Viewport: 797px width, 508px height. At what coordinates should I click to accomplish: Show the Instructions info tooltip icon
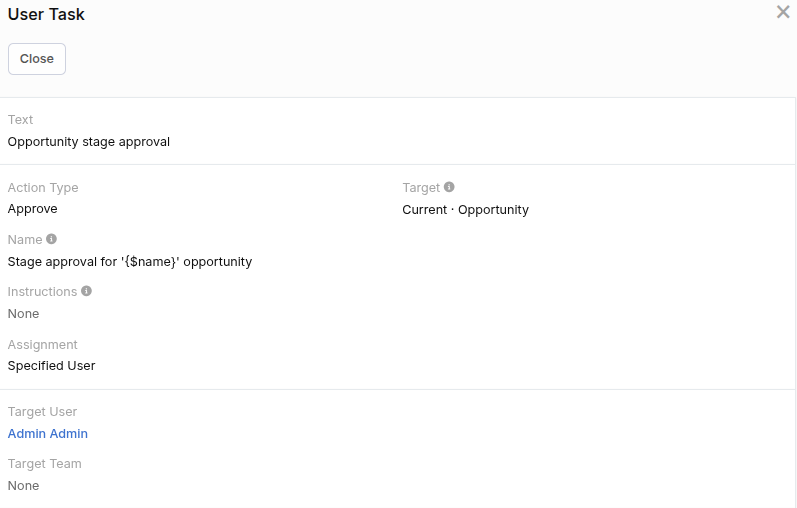[86, 291]
